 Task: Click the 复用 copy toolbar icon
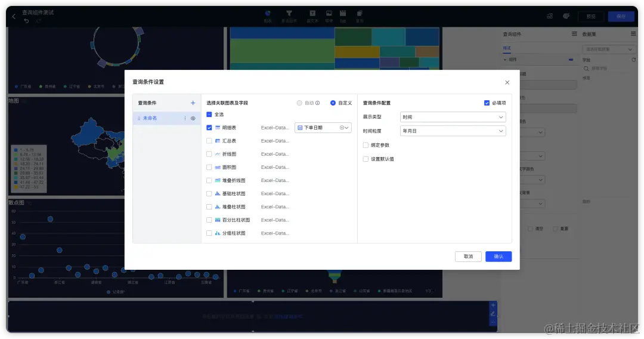tap(360, 14)
